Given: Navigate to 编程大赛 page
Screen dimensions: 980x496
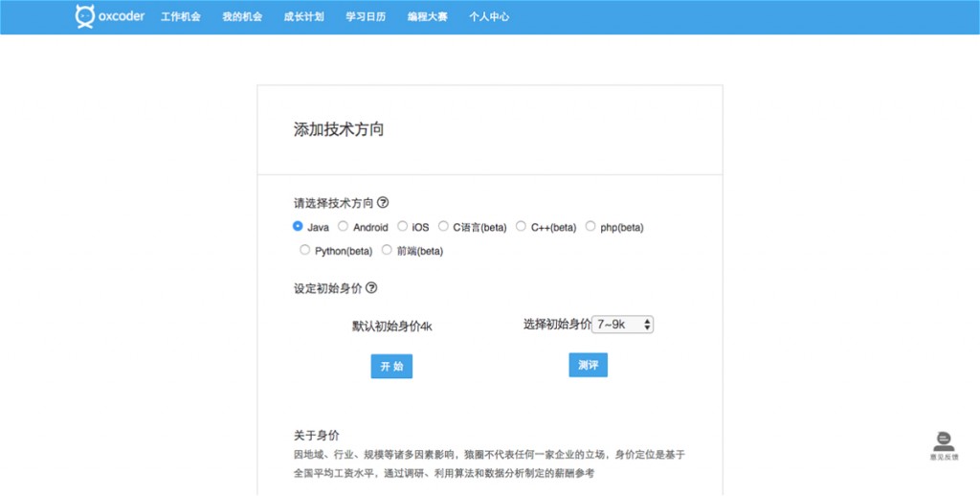Looking at the screenshot, I should pyautogui.click(x=427, y=17).
